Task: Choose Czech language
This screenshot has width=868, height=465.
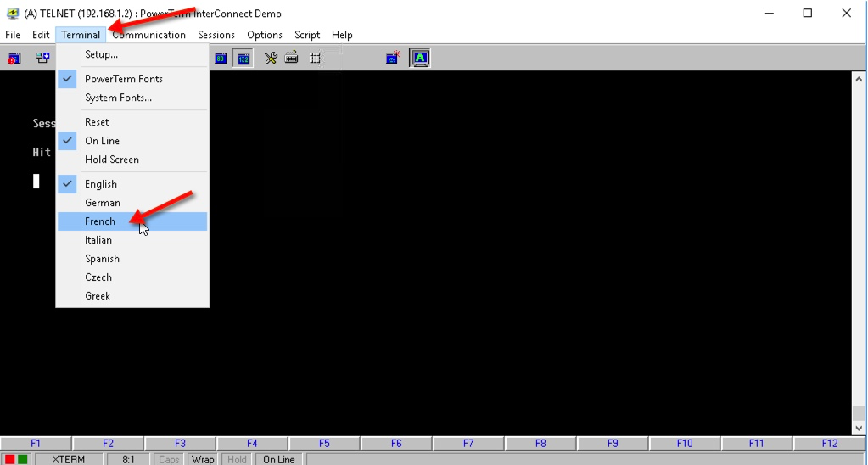Action: point(132,277)
